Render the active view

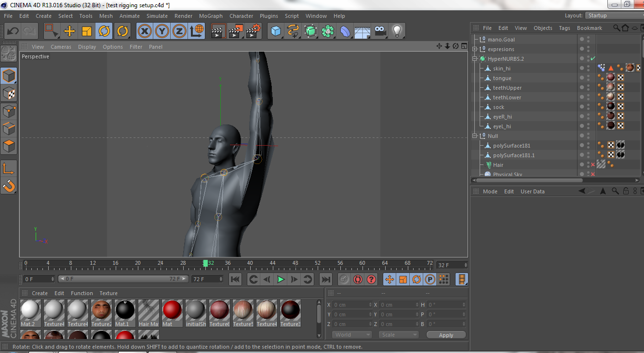[218, 31]
